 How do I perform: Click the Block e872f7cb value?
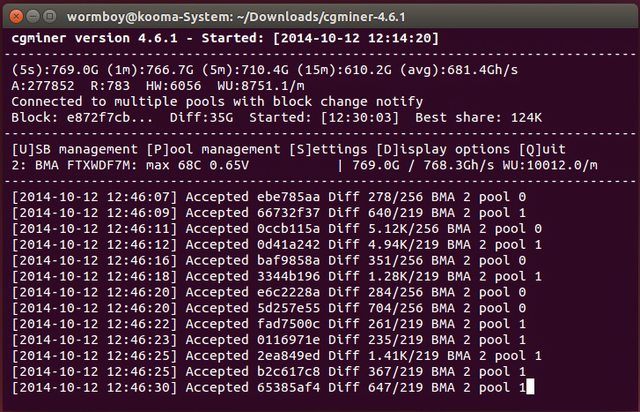pyautogui.click(x=82, y=118)
